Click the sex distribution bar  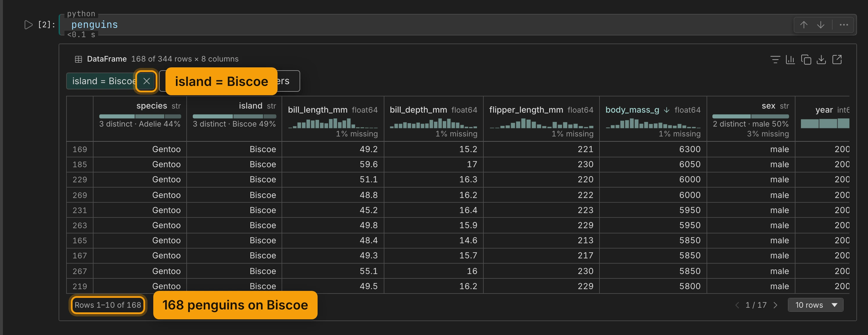(x=750, y=116)
